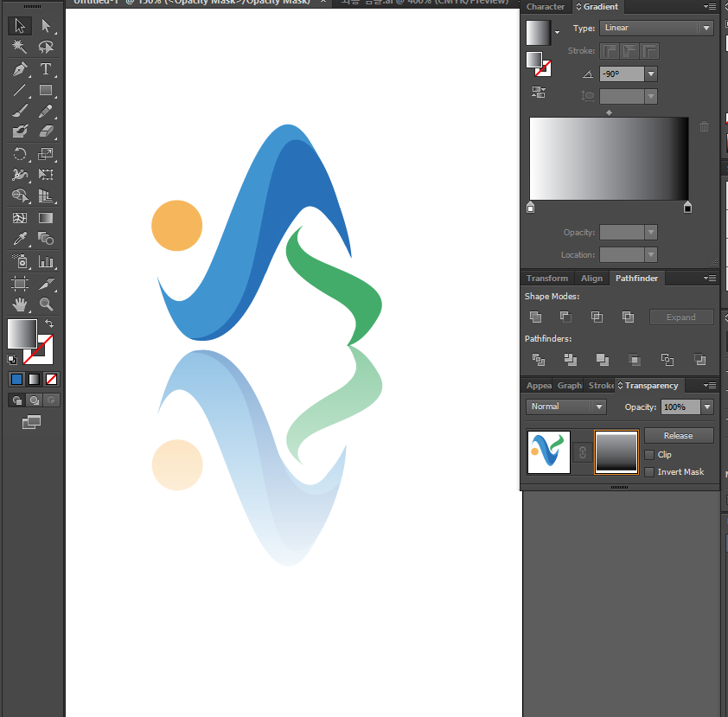Select the Gradient tool in toolbox

pos(46,218)
